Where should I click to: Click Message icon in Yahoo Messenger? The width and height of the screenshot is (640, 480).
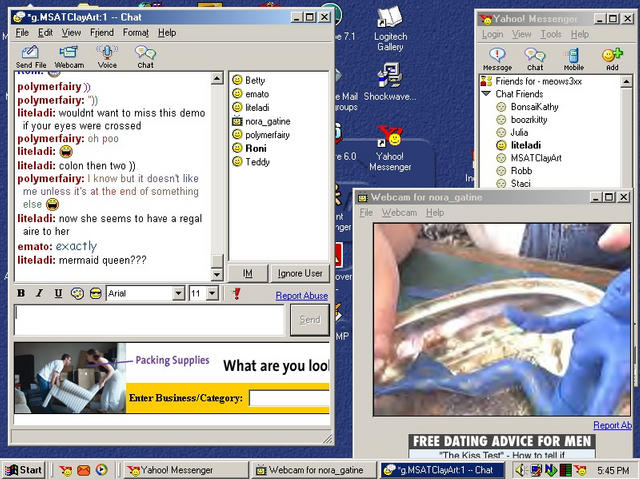(x=497, y=59)
